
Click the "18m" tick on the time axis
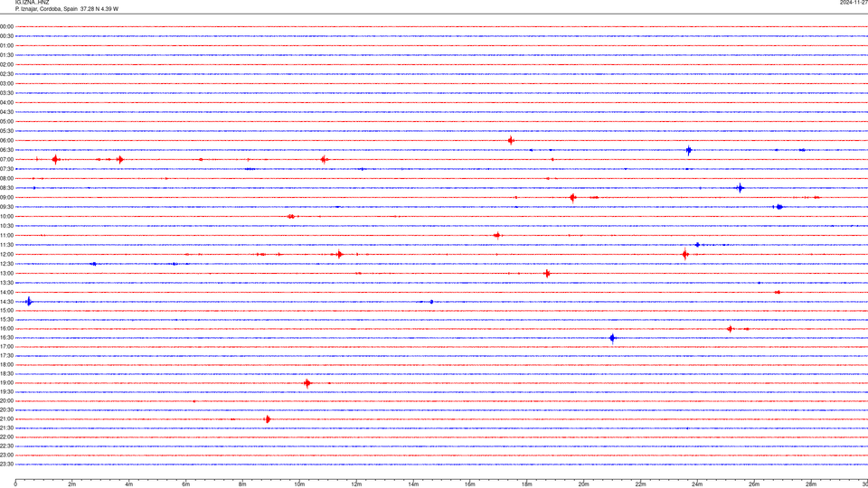[x=527, y=484]
